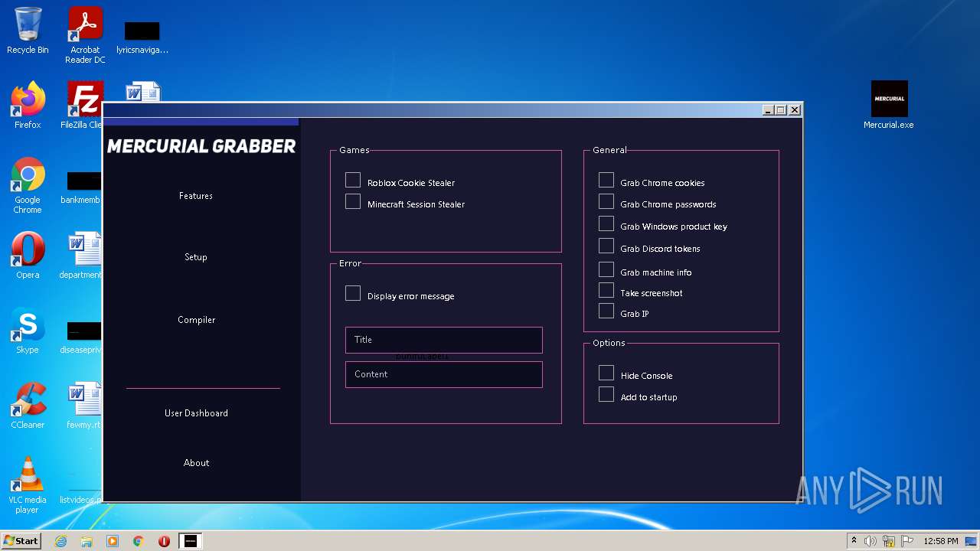Open the About page in sidebar

point(196,463)
